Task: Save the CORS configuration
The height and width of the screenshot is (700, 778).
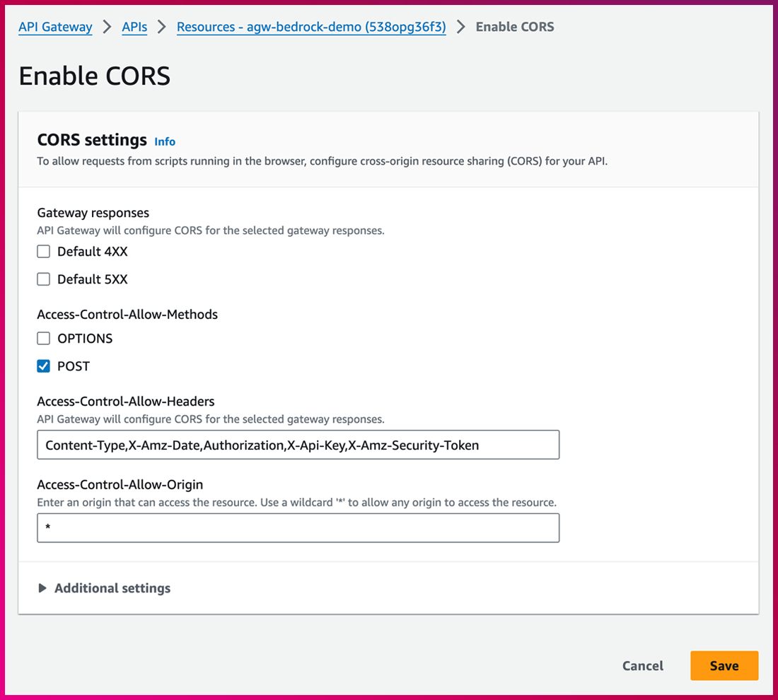Action: pos(724,665)
